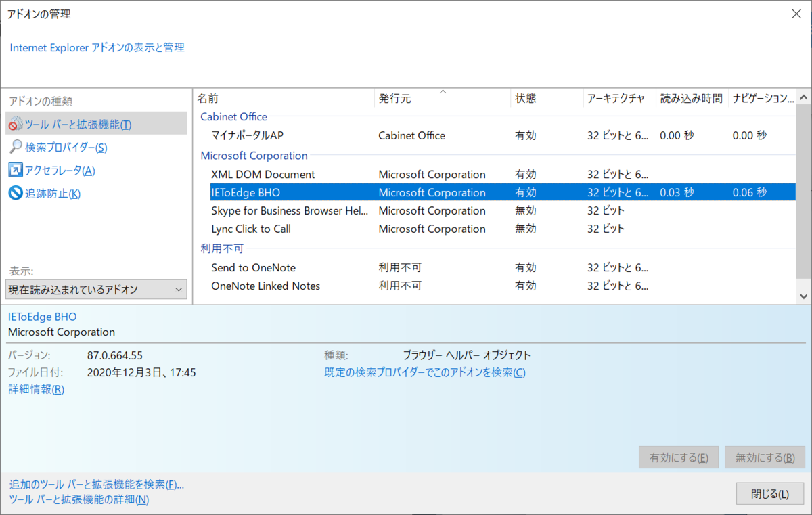Close the アドオンの管理 window with X
Screen dimensions: 812x515
point(796,14)
